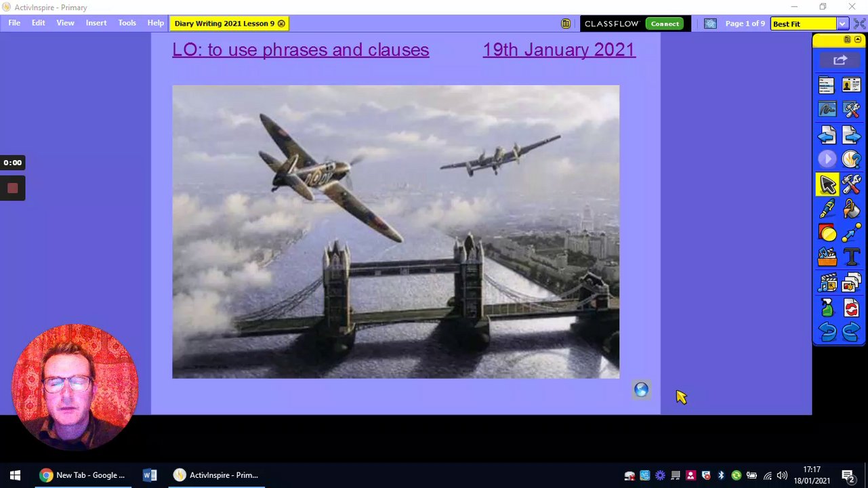The image size is (868, 488).
Task: Open the Bluetooth tray icon
Action: coord(721,476)
